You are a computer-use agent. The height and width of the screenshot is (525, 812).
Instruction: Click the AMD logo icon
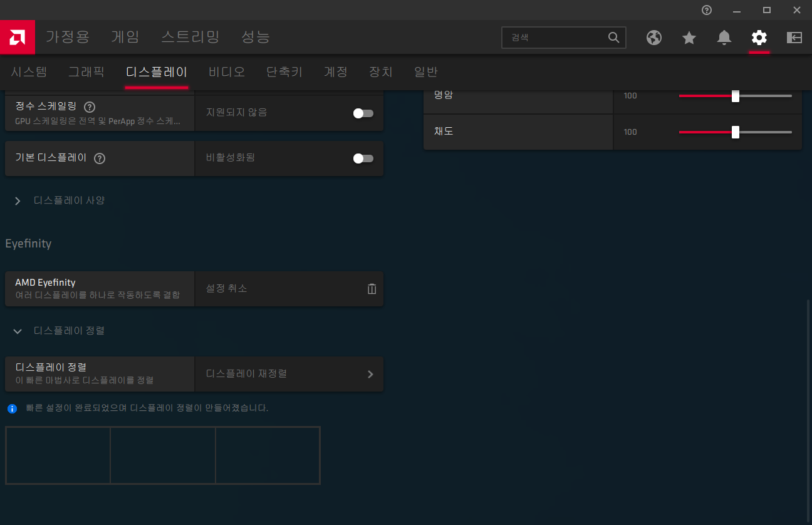pos(17,38)
